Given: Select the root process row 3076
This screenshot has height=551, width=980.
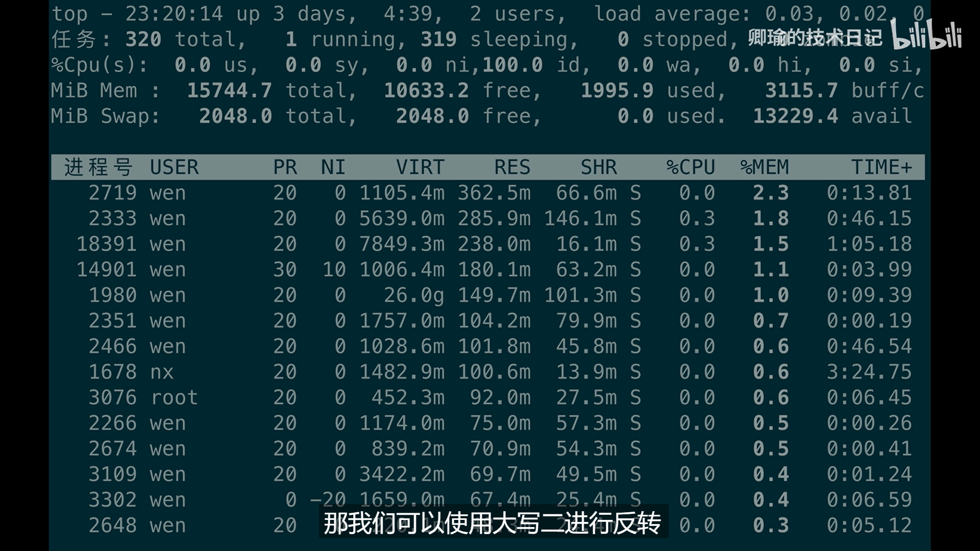Looking at the screenshot, I should click(x=113, y=397).
